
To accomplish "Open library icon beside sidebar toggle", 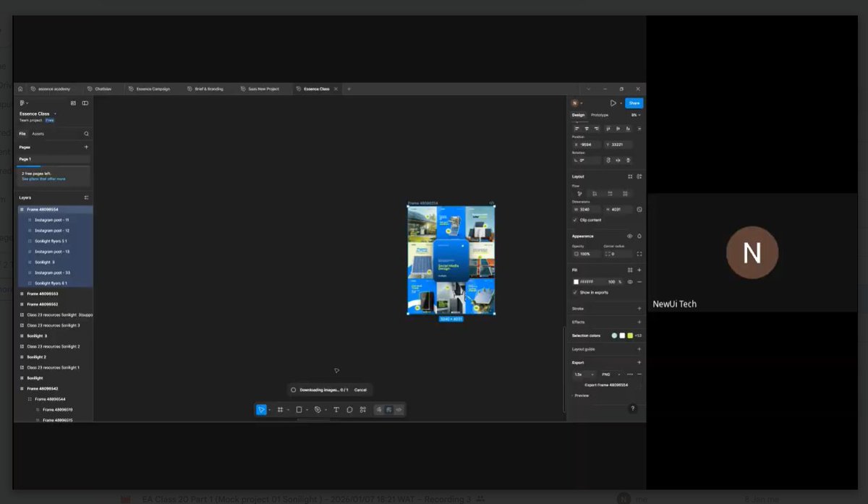I will click(x=75, y=103).
